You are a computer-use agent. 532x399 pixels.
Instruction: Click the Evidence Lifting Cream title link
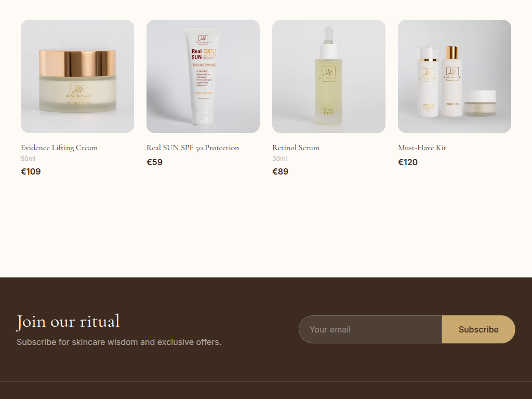[x=59, y=148]
